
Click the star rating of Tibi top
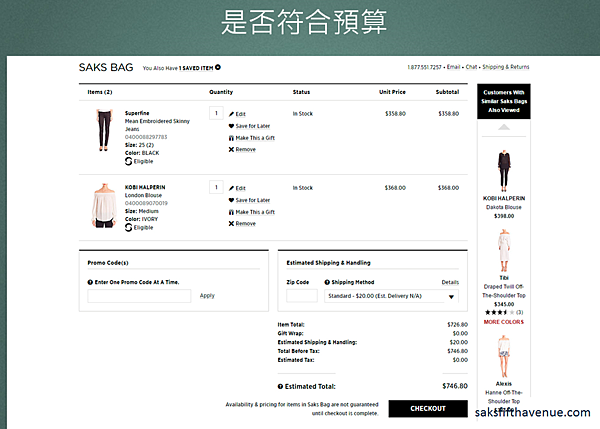[499, 313]
